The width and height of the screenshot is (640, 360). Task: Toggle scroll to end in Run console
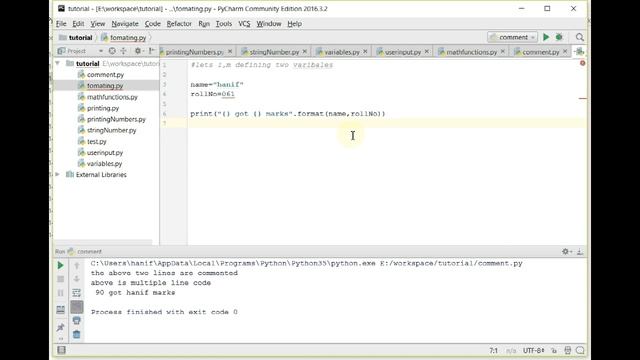(x=77, y=307)
